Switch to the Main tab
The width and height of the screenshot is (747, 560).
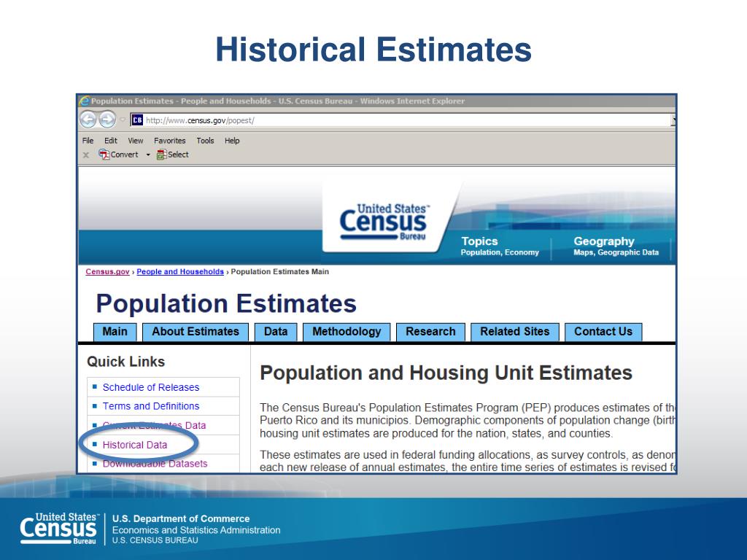[115, 332]
